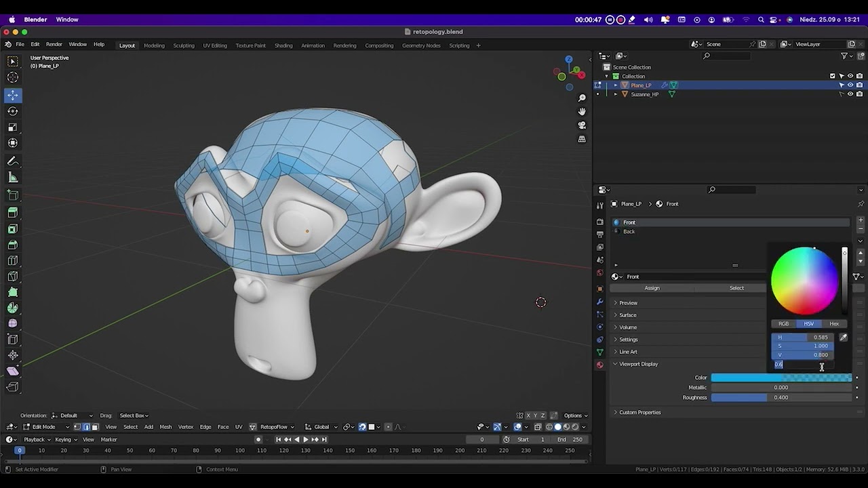This screenshot has width=868, height=488.
Task: Switch to the Sculpting workspace tab
Action: 183,45
